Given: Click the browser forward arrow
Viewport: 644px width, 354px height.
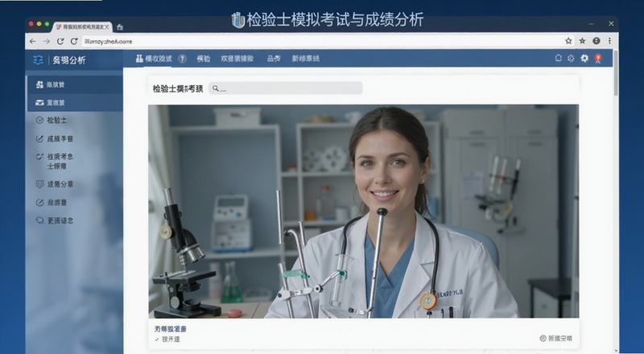Looking at the screenshot, I should pyautogui.click(x=47, y=42).
